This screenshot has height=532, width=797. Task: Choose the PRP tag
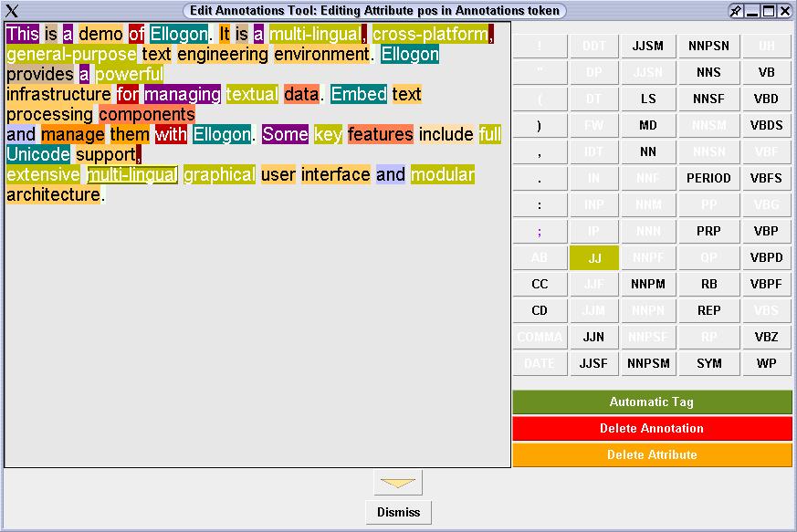[x=708, y=231]
